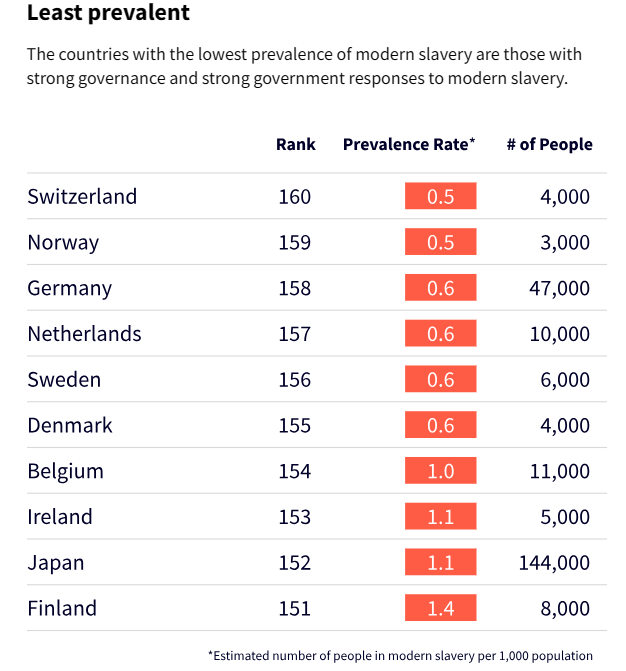Click Germany's 0.6 prevalence rate swatch
The image size is (626, 671).
coord(440,288)
